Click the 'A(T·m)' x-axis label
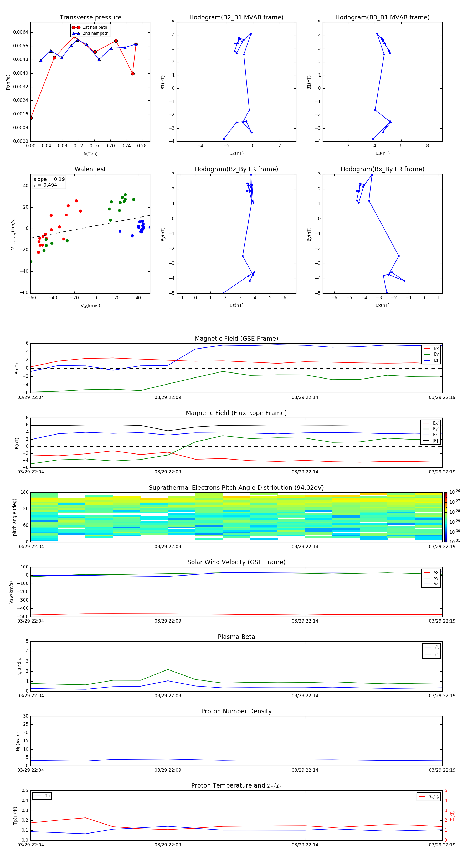473x868 pixels. 90,154
